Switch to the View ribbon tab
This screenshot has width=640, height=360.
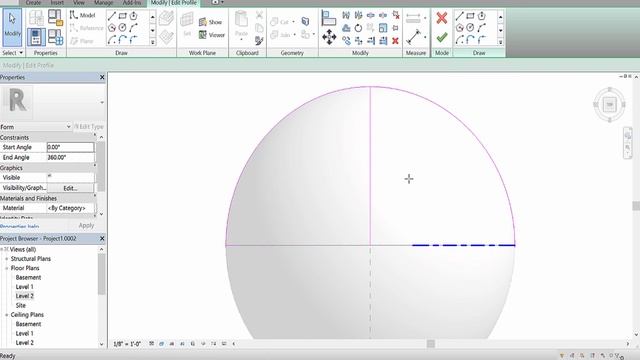click(79, 2)
